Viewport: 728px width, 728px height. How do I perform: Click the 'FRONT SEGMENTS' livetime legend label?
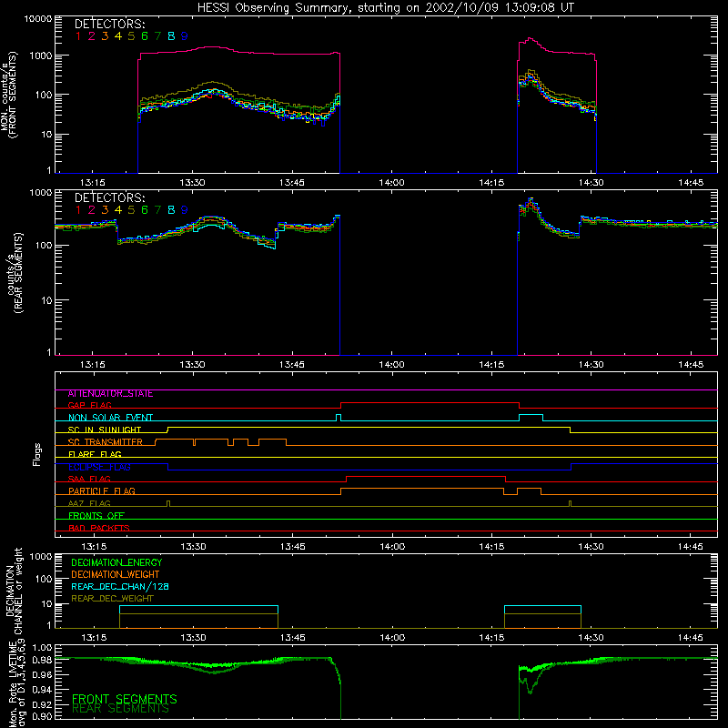125,699
